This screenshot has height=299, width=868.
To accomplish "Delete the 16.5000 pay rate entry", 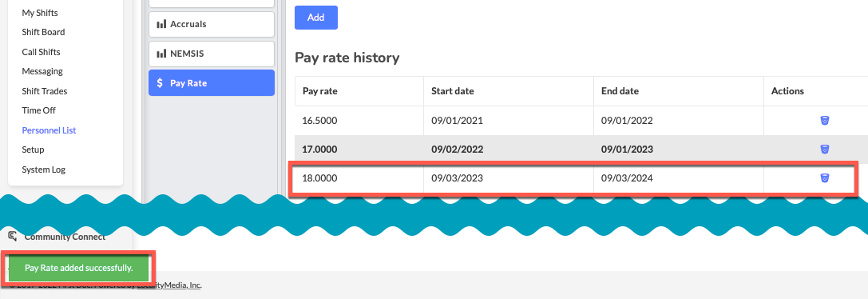I will pos(824,121).
